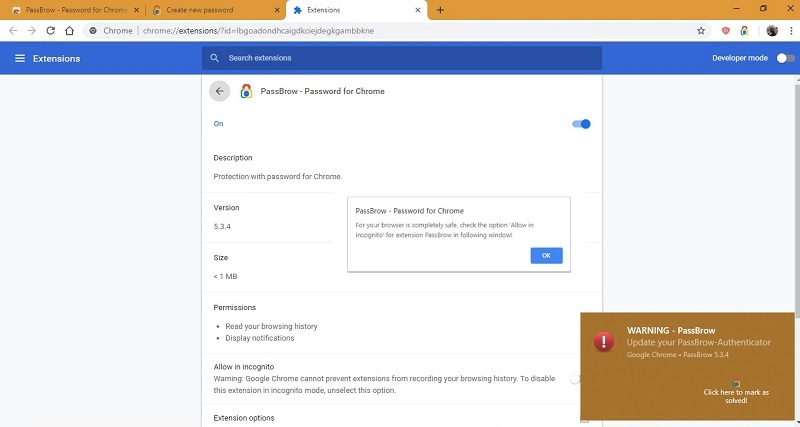Click the search magnifier icon
Image resolution: width=800 pixels, height=427 pixels.
point(215,58)
